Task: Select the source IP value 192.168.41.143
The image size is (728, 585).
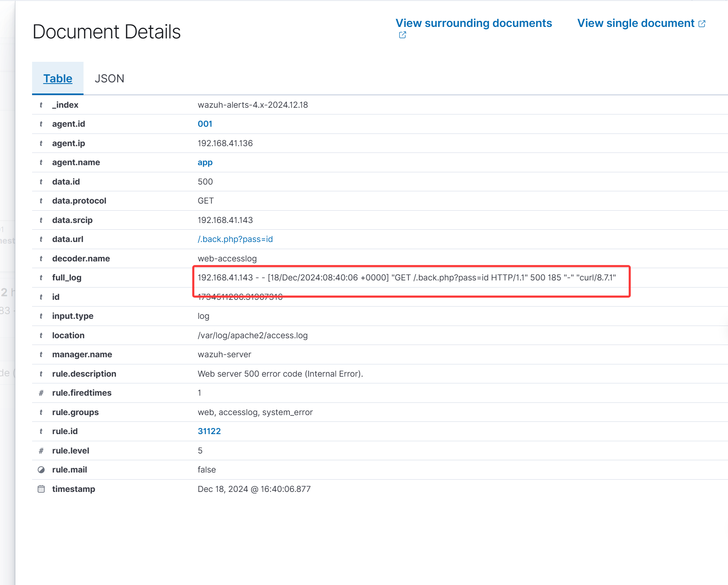Action: (x=225, y=220)
